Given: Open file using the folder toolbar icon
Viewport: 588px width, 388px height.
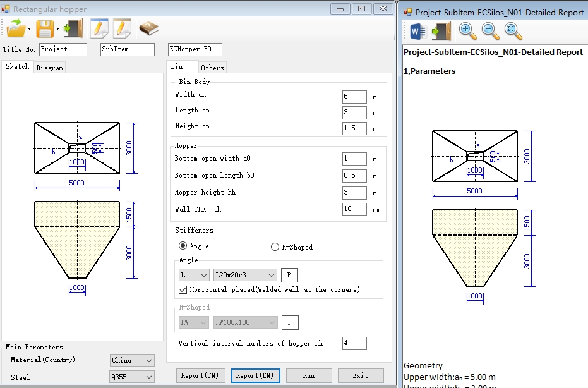Looking at the screenshot, I should tap(15, 28).
